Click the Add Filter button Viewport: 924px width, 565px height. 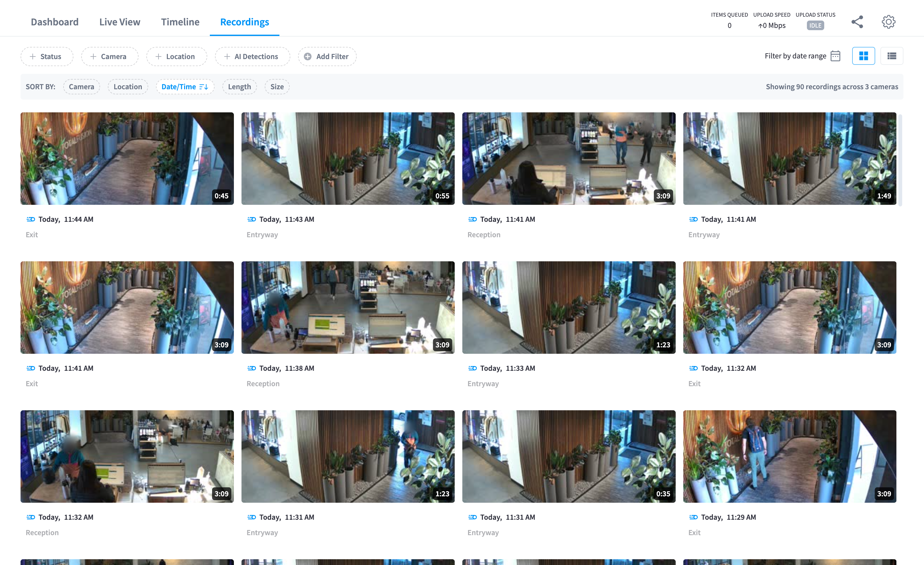point(327,56)
